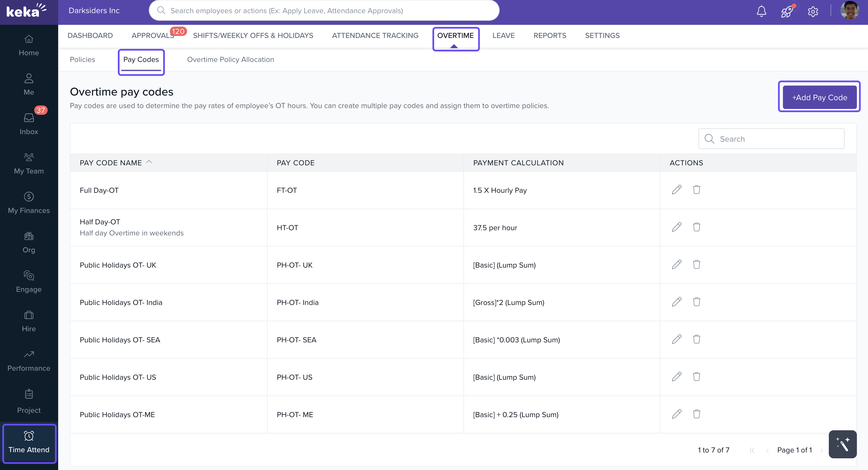Go to Inbox in the sidebar
Image resolution: width=868 pixels, height=470 pixels.
point(29,124)
